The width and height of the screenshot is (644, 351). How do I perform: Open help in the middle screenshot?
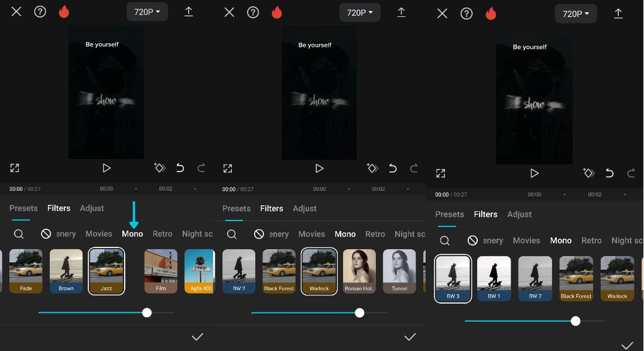click(x=253, y=12)
